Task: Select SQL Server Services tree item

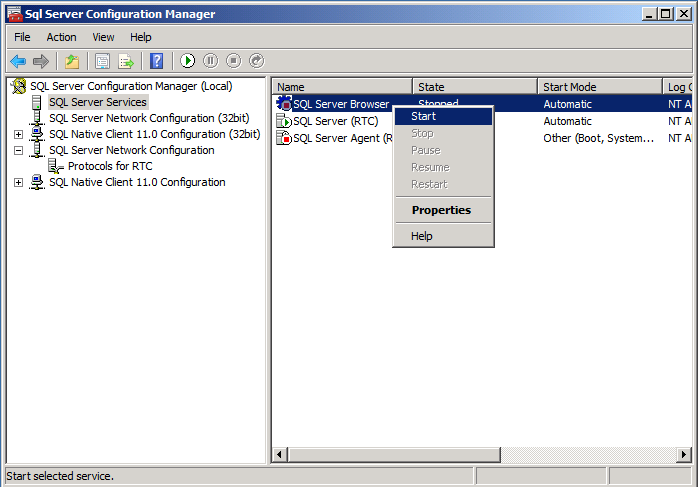Action: click(x=98, y=102)
